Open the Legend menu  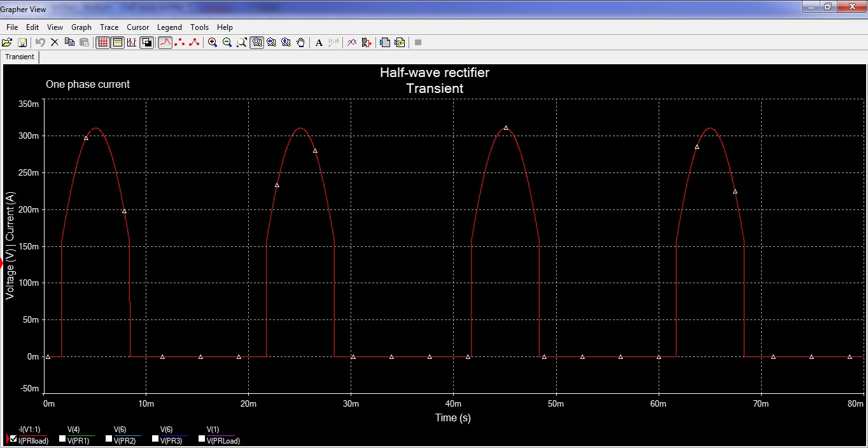coord(169,27)
